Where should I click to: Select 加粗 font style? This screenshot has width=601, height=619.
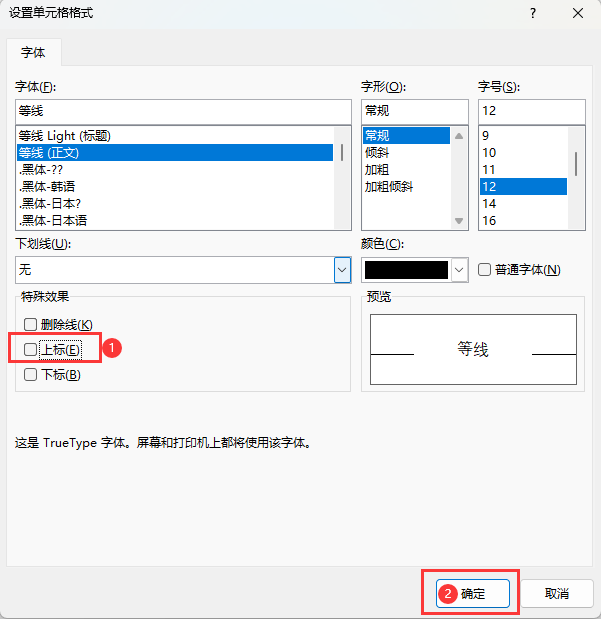(x=406, y=170)
